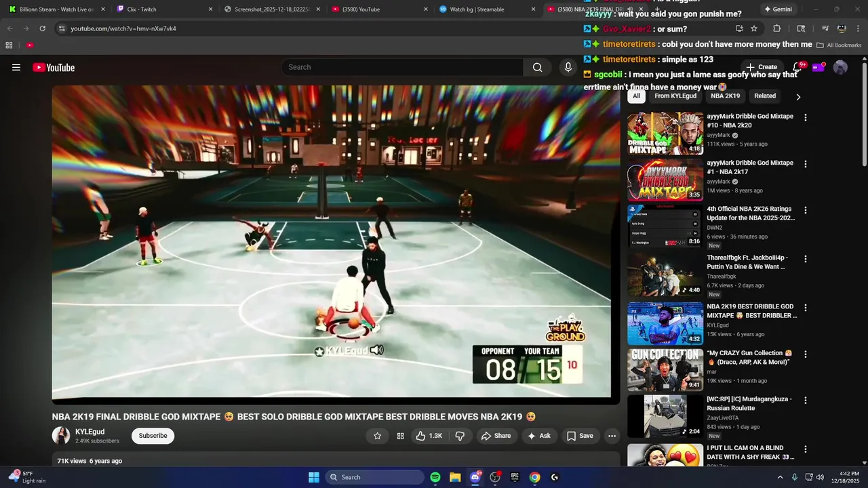The image size is (868, 488).
Task: Open options for ayyyMark Mixtape #10 video
Action: pyautogui.click(x=806, y=117)
